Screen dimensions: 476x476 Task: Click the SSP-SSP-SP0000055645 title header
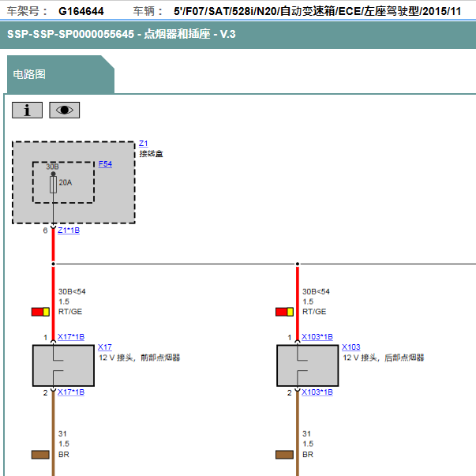[x=121, y=34]
